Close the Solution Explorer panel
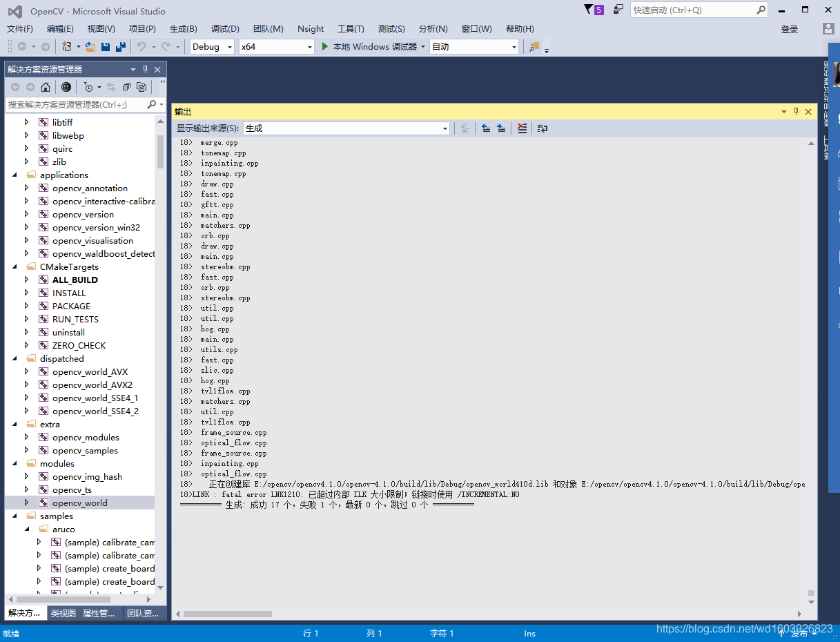The image size is (840, 642). pos(157,70)
